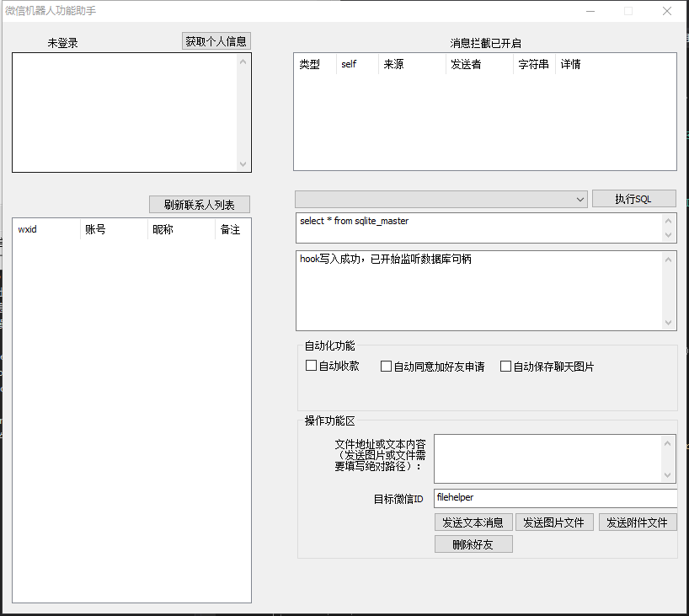This screenshot has height=616, width=689.
Task: Click the 目标微信ID input containing filehelper
Action: tap(555, 498)
